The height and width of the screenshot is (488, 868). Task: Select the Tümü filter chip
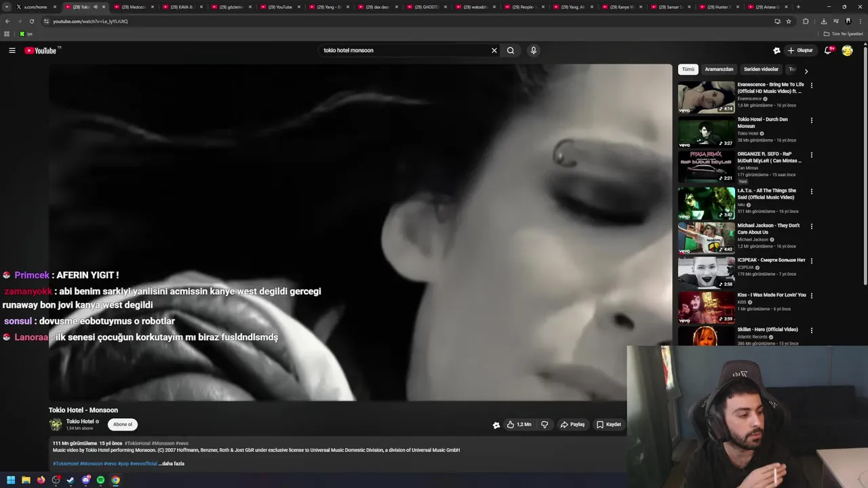[x=688, y=69]
